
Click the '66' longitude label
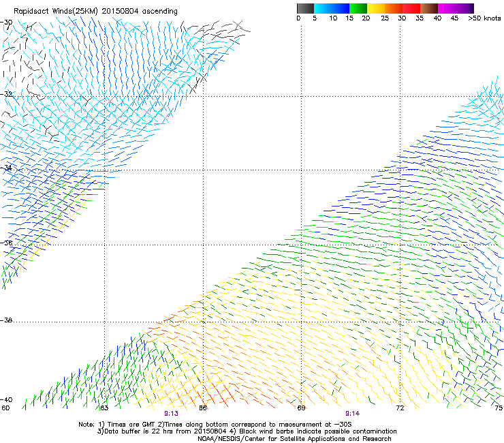(203, 408)
